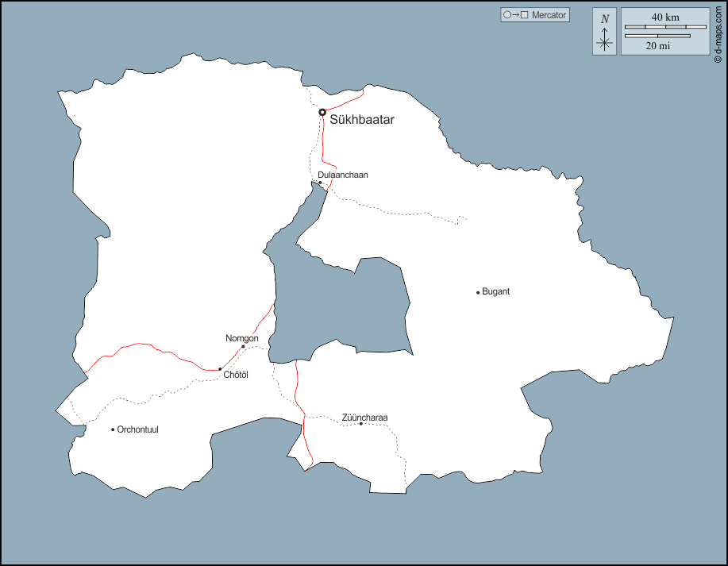Image resolution: width=728 pixels, height=566 pixels.
Task: Click the Dulaanchaan town dot marker
Action: point(321,183)
